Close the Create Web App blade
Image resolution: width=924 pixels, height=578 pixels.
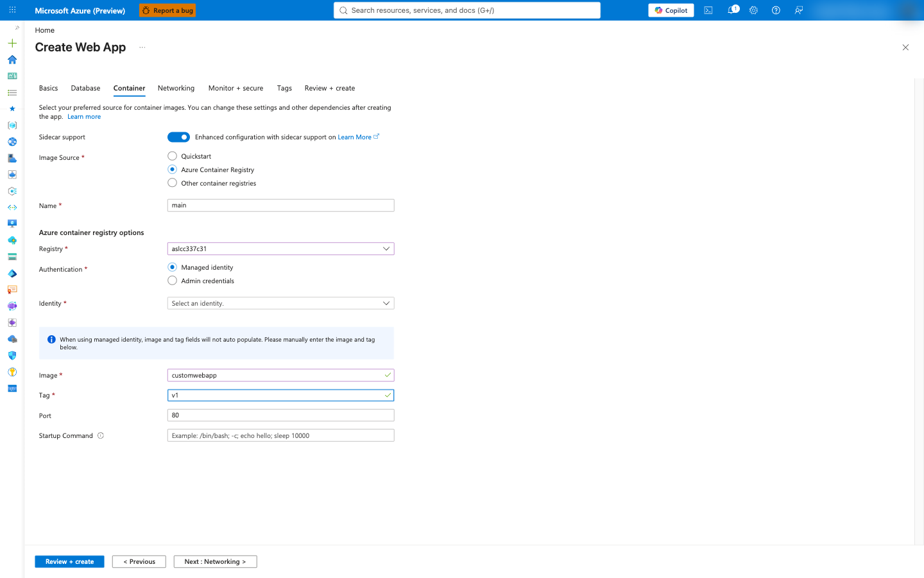905,48
